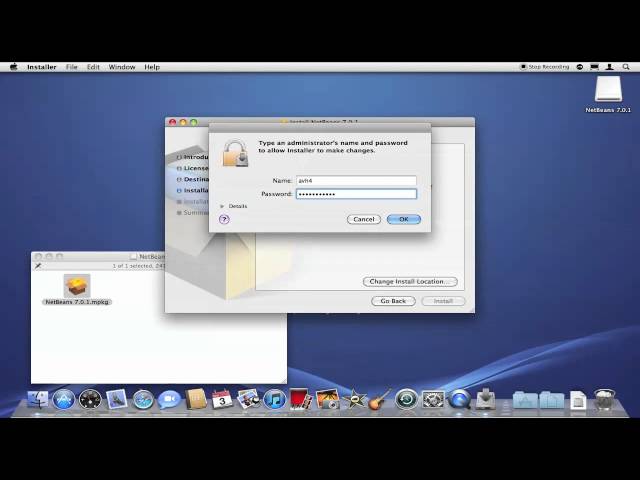Image resolution: width=640 pixels, height=480 pixels.
Task: Click the help question mark button
Action: tap(224, 219)
